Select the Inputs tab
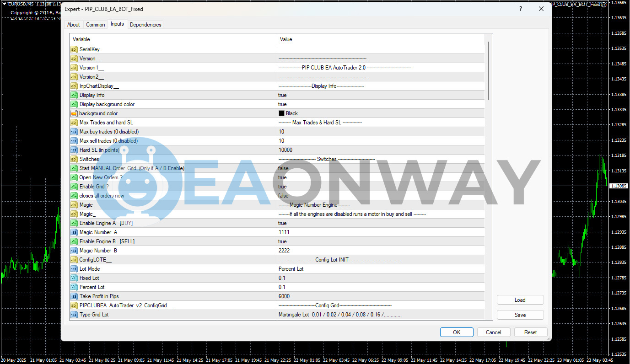The height and width of the screenshot is (364, 630). (117, 24)
